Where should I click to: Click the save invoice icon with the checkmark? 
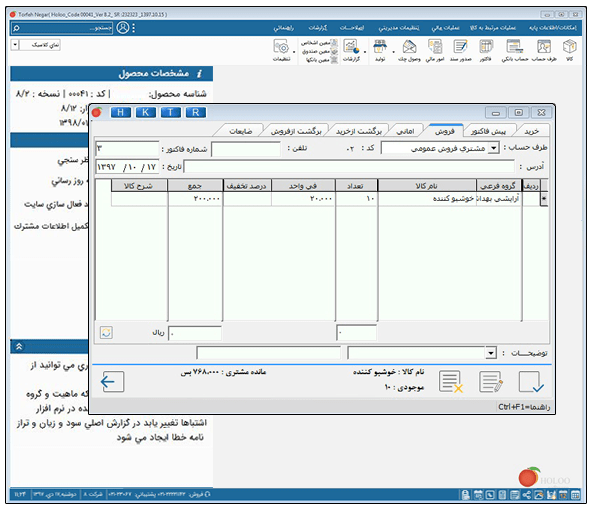(x=531, y=382)
